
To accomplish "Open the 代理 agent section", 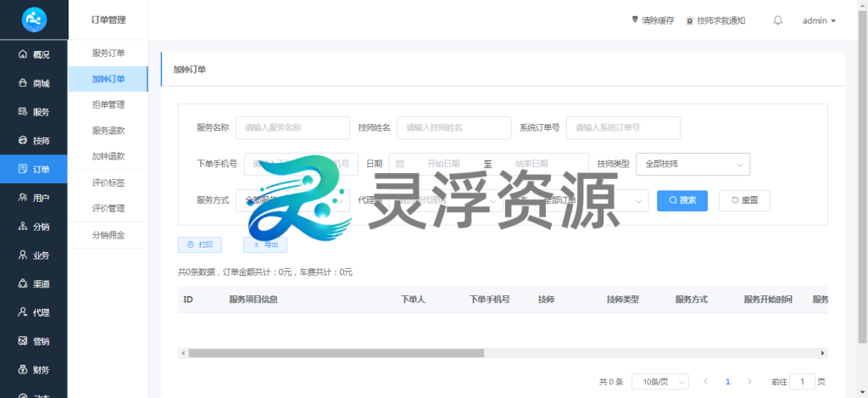I will click(34, 312).
